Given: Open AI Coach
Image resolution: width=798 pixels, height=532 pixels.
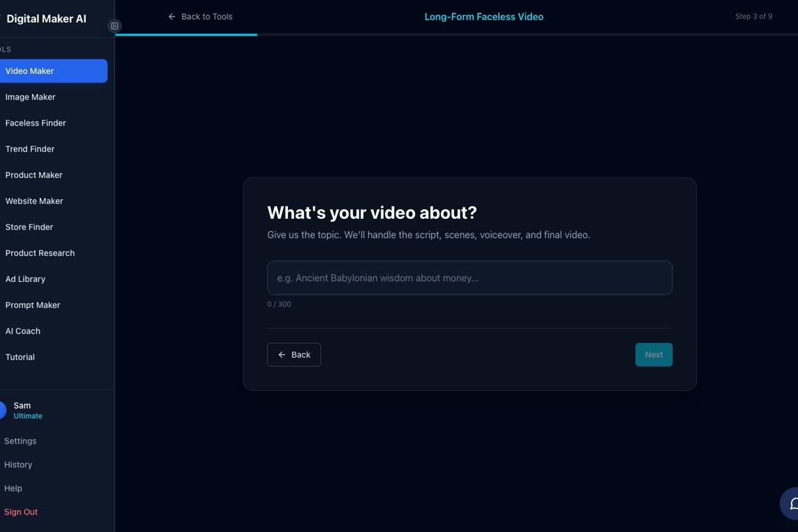Looking at the screenshot, I should click(53, 331).
